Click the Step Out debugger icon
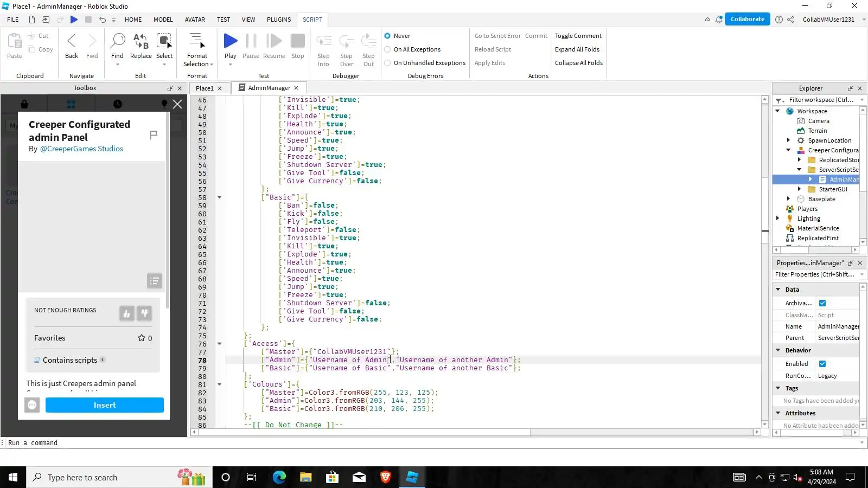 pos(369,41)
